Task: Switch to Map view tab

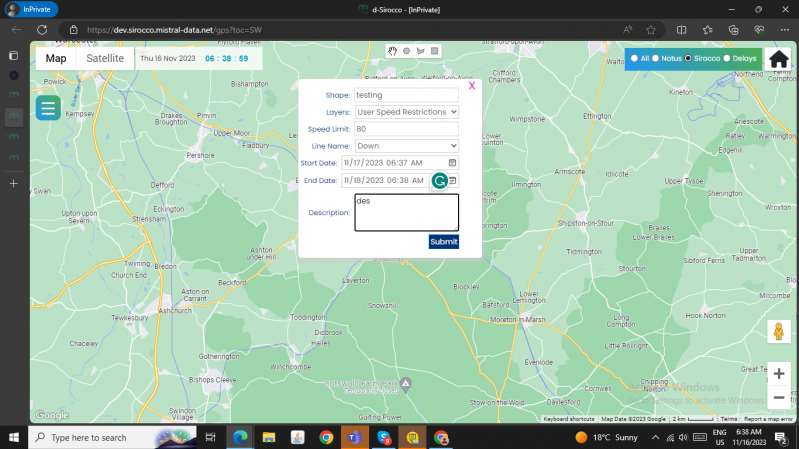Action: 56,59
